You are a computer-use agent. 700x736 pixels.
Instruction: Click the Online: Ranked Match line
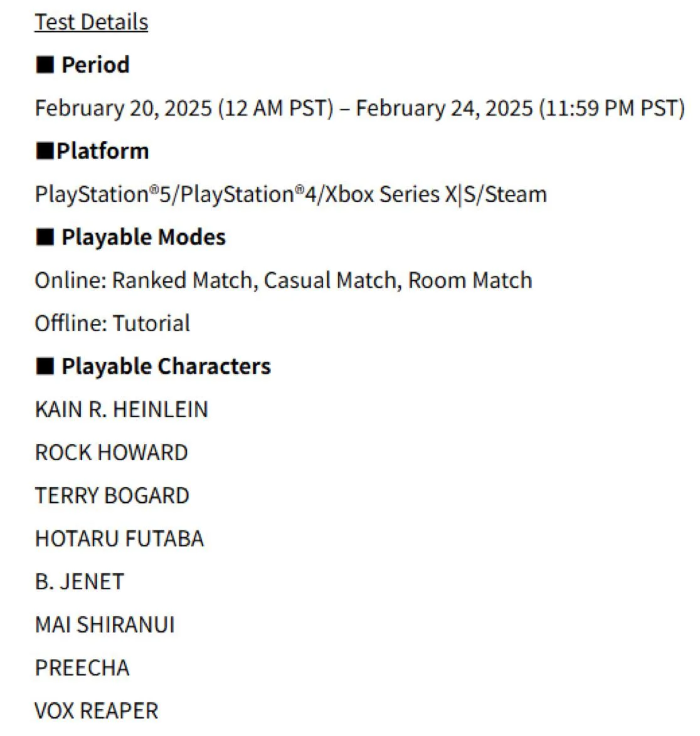[283, 280]
